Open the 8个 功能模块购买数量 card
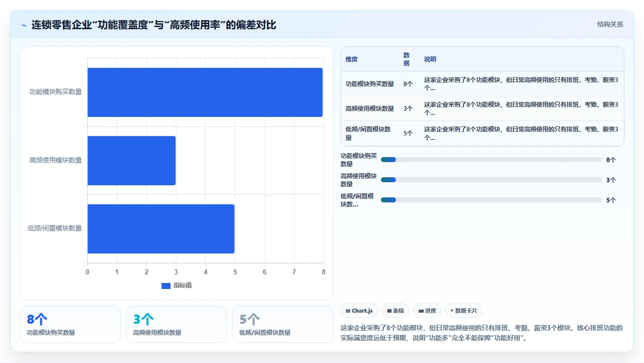The width and height of the screenshot is (644, 363). pyautogui.click(x=70, y=324)
